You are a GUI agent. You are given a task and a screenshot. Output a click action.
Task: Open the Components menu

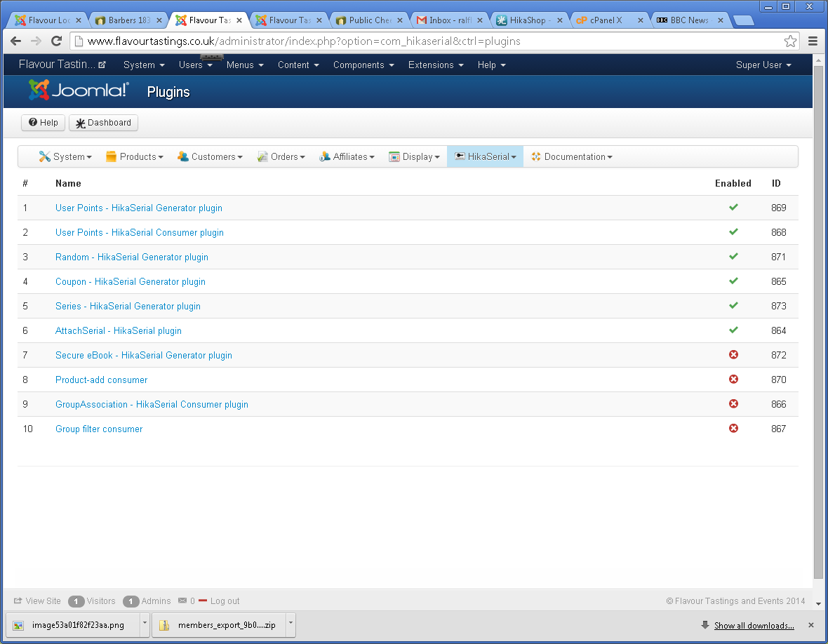coord(364,65)
